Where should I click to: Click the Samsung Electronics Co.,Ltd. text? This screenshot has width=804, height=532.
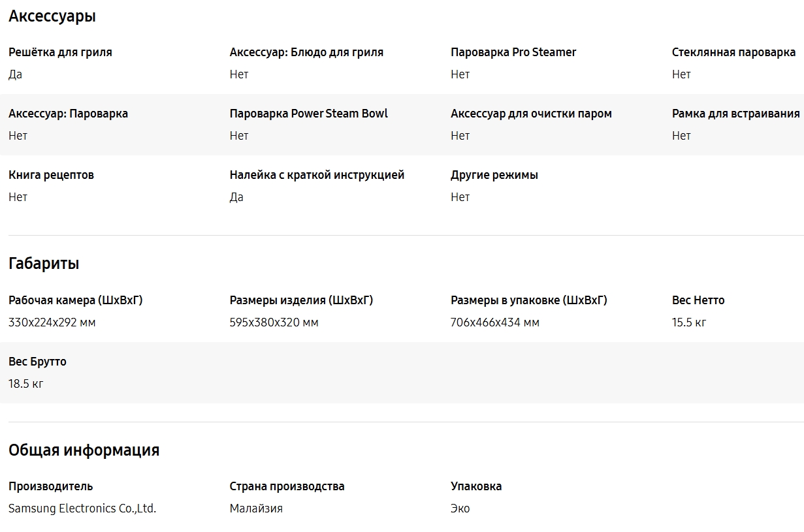point(82,509)
